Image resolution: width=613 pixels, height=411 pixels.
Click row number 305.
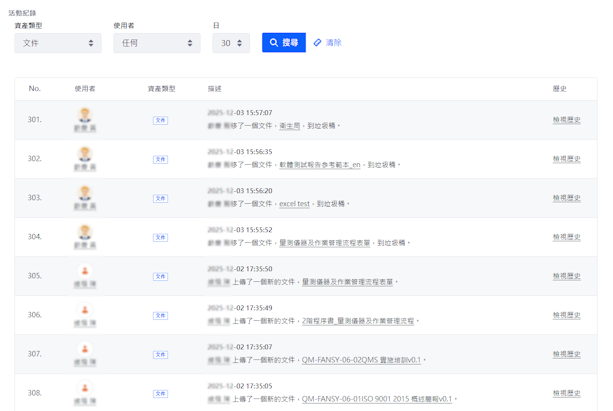click(34, 276)
